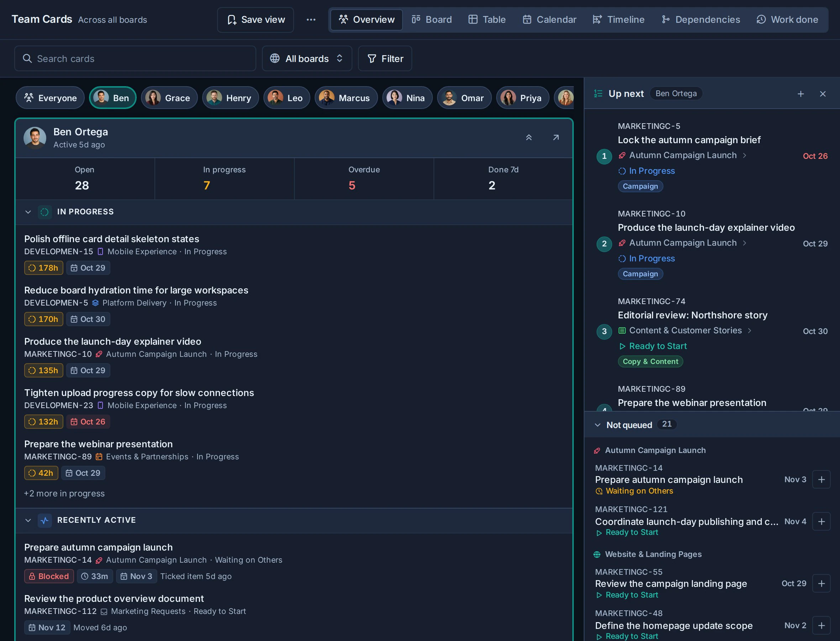Switch to the Calendar tab
Image resolution: width=840 pixels, height=641 pixels.
550,20
